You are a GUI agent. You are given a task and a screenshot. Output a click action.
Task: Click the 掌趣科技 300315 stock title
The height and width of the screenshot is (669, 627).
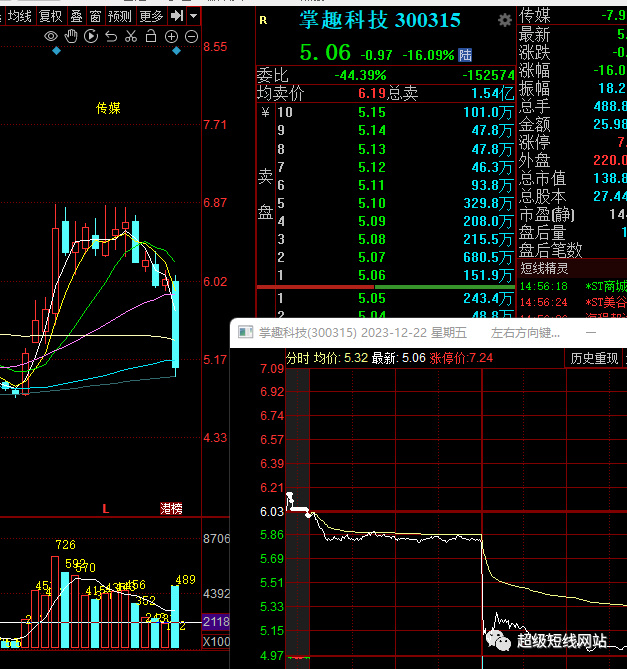[x=380, y=20]
